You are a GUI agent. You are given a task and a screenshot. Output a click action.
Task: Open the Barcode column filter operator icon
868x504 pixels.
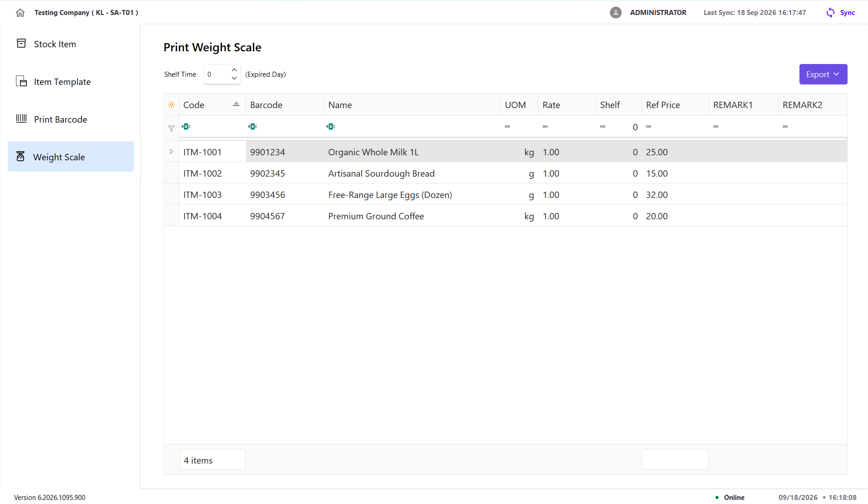click(253, 127)
